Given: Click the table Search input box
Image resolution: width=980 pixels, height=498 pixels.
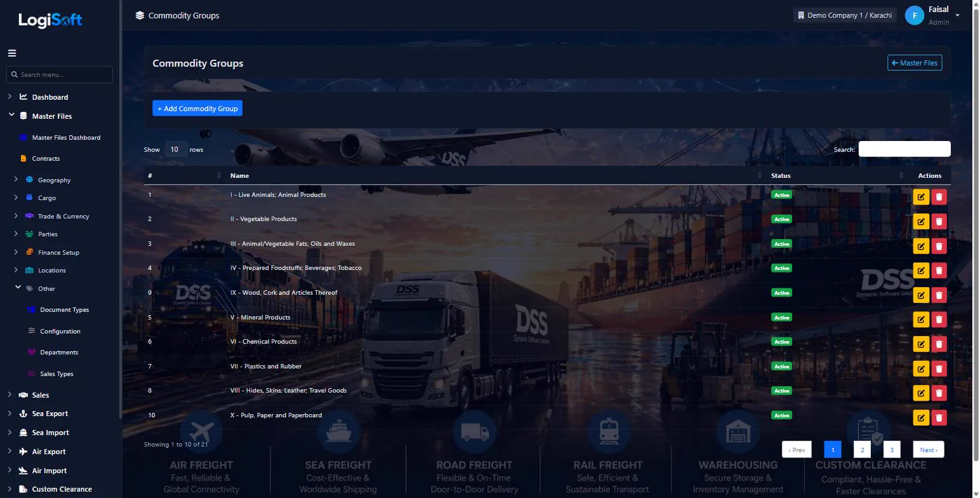Looking at the screenshot, I should (904, 149).
